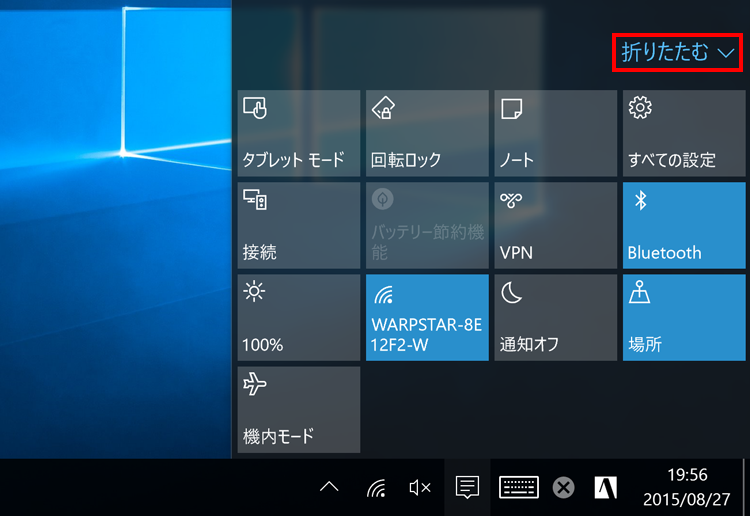Screen dimensions: 750x516
Task: Toggle the 場所 location tile
Action: coord(684,317)
